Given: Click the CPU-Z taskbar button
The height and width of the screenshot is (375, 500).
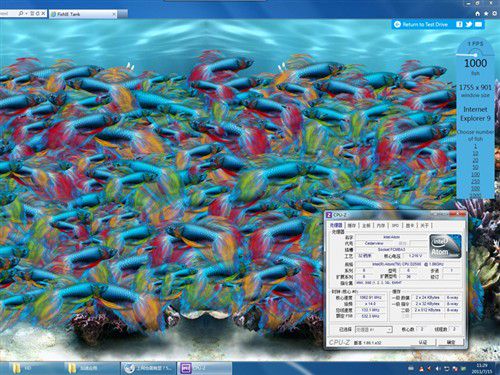Looking at the screenshot, I should pyautogui.click(x=204, y=368).
